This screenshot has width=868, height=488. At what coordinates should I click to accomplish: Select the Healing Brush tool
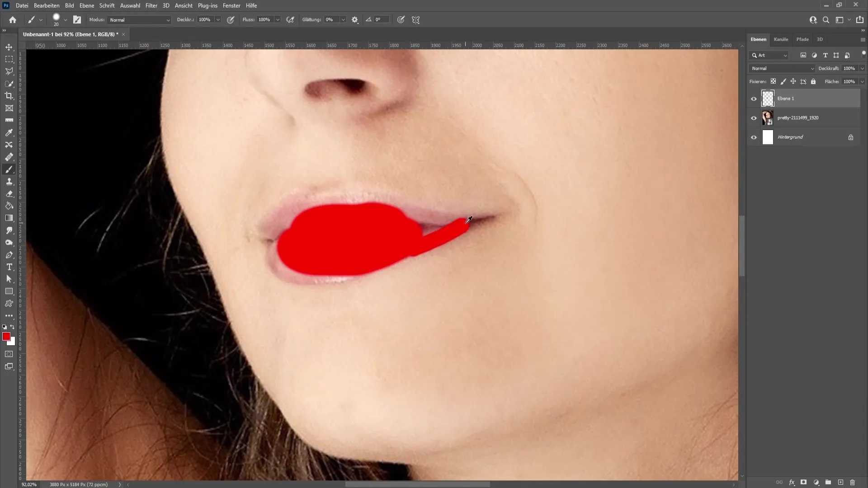pyautogui.click(x=9, y=156)
